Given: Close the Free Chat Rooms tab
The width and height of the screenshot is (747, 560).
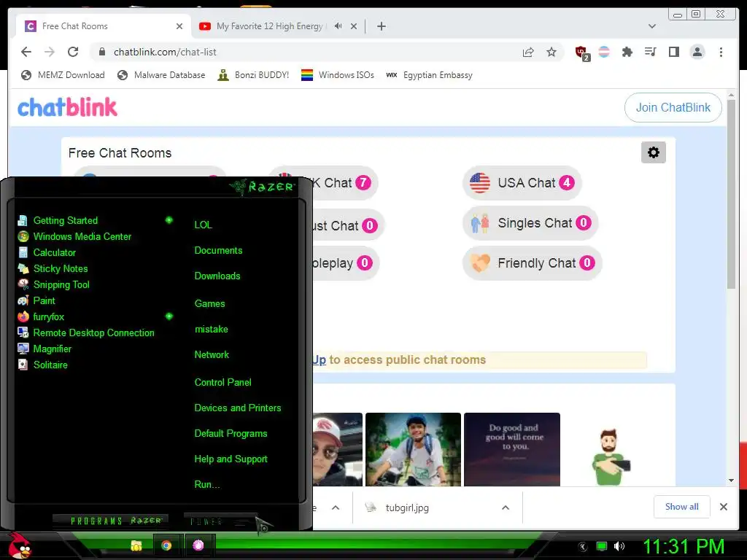Looking at the screenshot, I should click(179, 26).
